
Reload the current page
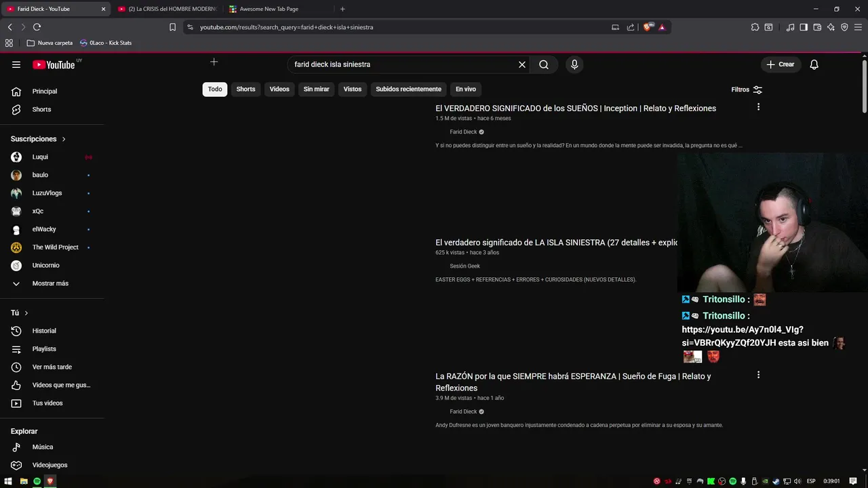[37, 27]
